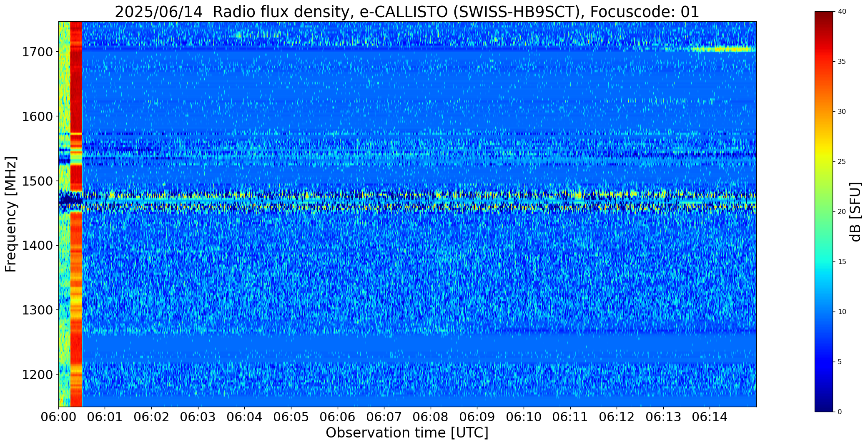The image size is (868, 445).
Task: Click the 06:02 time tick label
Action: coord(151,417)
